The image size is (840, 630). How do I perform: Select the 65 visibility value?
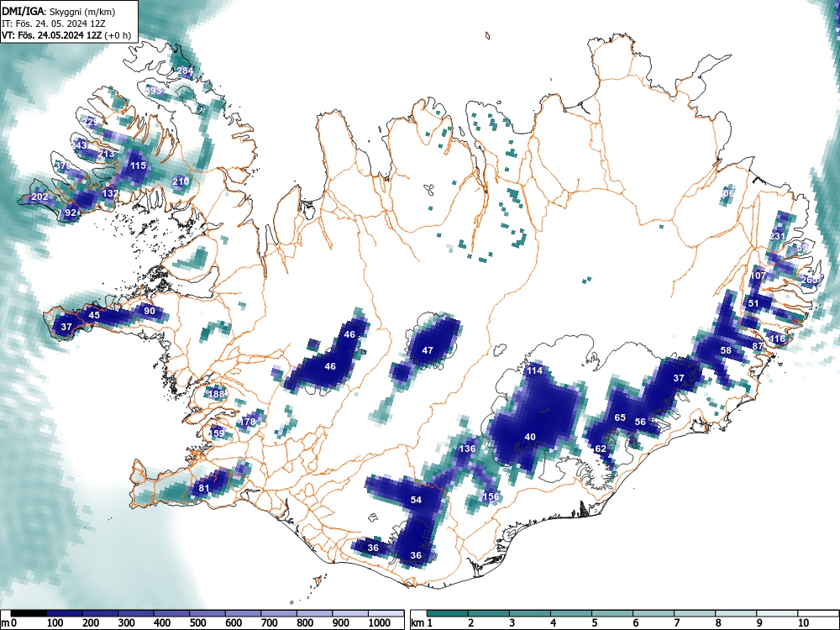[x=620, y=417]
